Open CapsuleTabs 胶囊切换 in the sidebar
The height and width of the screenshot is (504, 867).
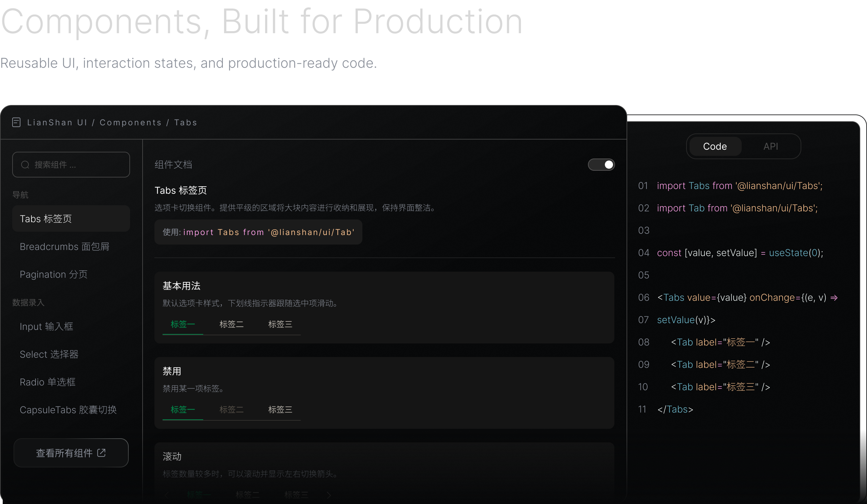(71, 410)
